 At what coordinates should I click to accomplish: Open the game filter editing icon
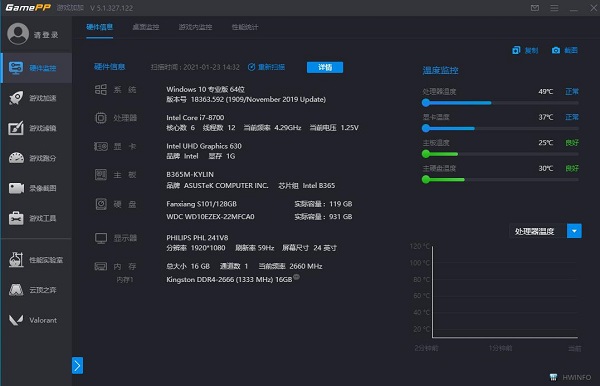point(16,128)
